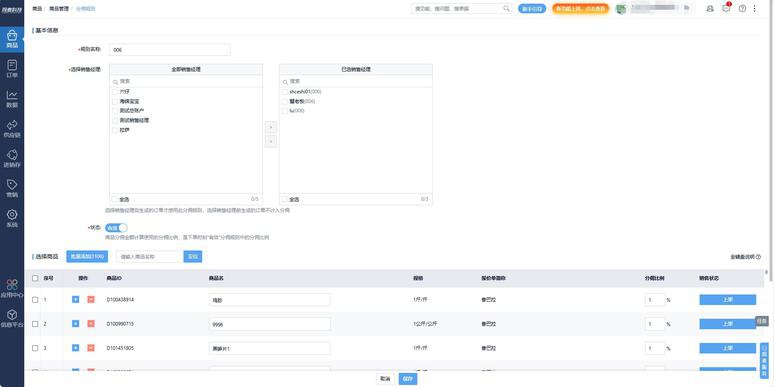The height and width of the screenshot is (387, 774).
Task: Open the 应用中心 sidebar menu item
Action: 12,288
